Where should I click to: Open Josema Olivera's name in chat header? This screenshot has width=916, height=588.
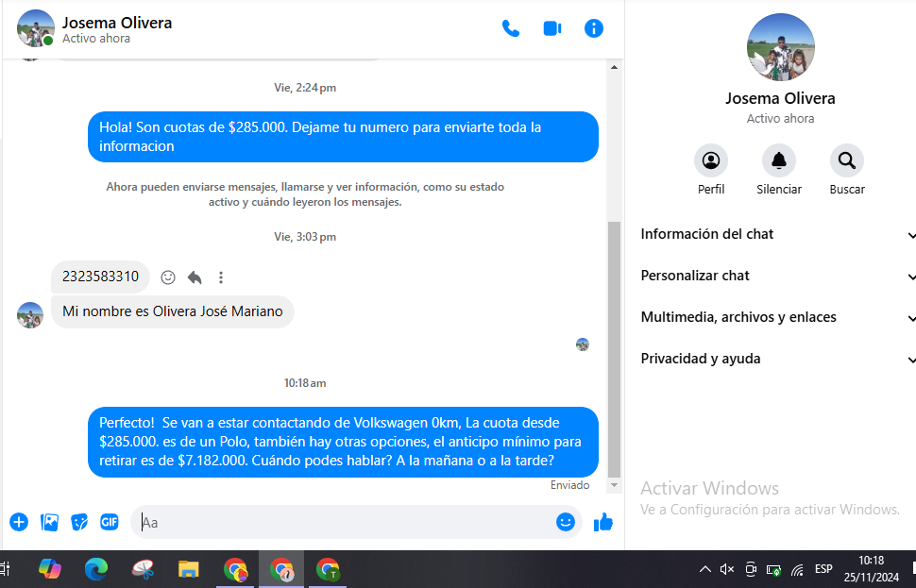[117, 23]
